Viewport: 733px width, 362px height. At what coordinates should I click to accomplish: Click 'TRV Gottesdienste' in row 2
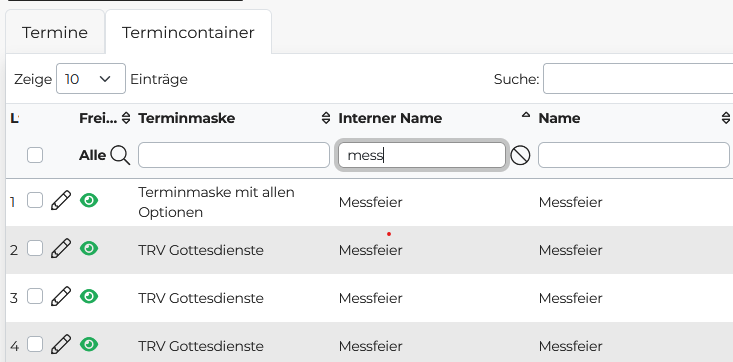[201, 250]
